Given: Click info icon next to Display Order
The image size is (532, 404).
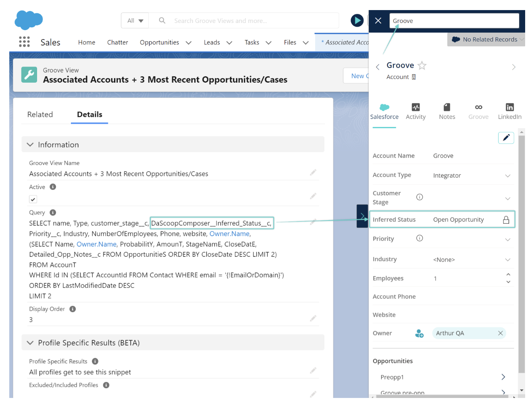Looking at the screenshot, I should [73, 309].
